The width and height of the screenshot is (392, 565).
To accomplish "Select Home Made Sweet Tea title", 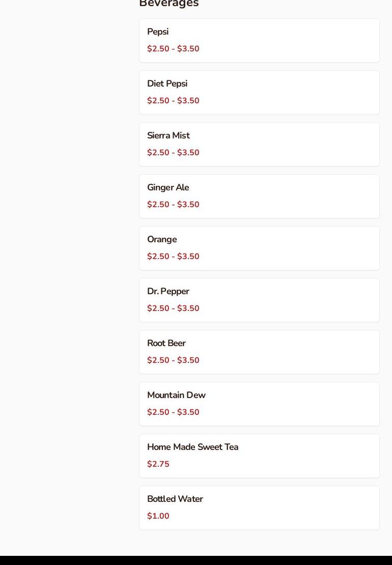I will [x=192, y=447].
